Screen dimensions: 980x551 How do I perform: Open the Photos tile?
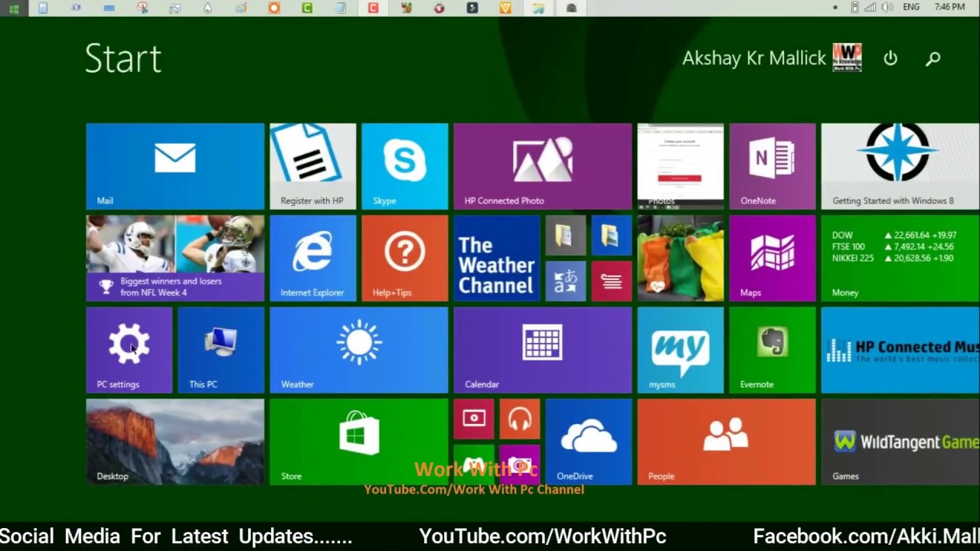pos(680,166)
